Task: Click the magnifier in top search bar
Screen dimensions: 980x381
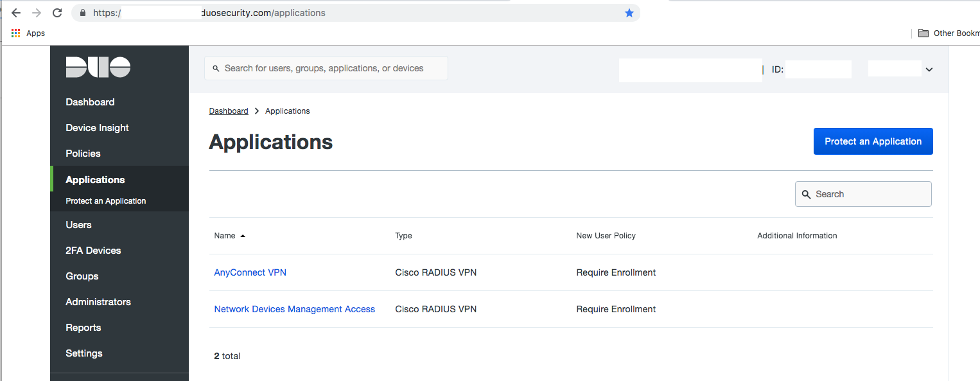Action: click(216, 68)
